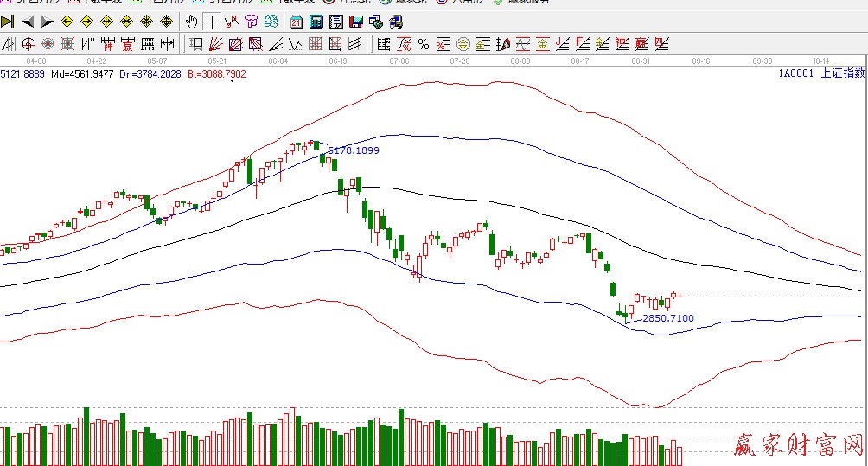Viewport: 868px width, 466px height.
Task: Click the yellow diamond left-arrow icon
Action: 67,22
